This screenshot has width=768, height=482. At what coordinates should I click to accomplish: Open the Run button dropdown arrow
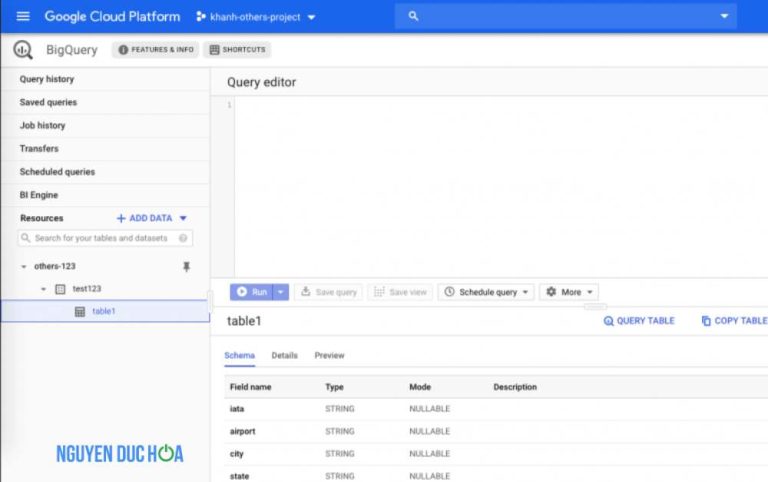tap(281, 292)
